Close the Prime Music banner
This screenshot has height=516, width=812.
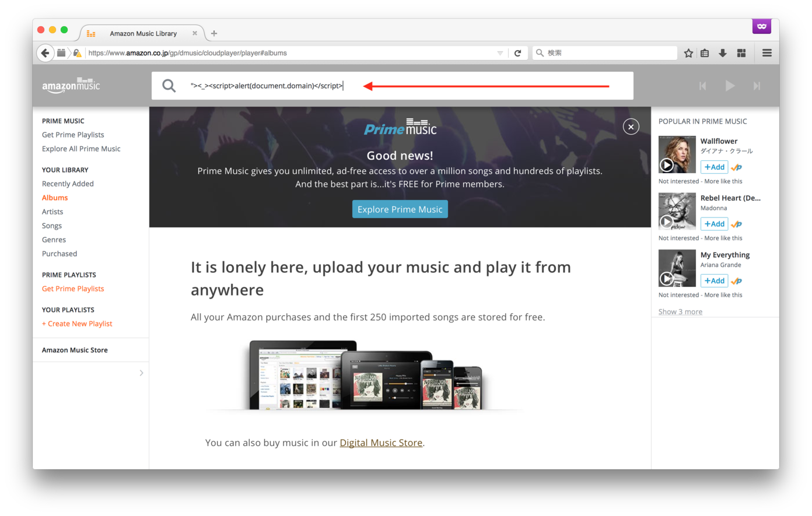631,127
